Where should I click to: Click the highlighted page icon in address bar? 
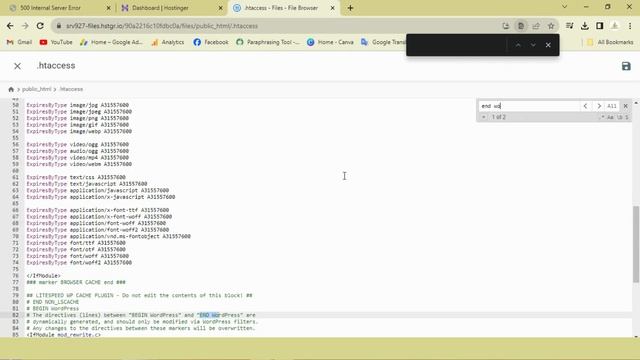521,26
